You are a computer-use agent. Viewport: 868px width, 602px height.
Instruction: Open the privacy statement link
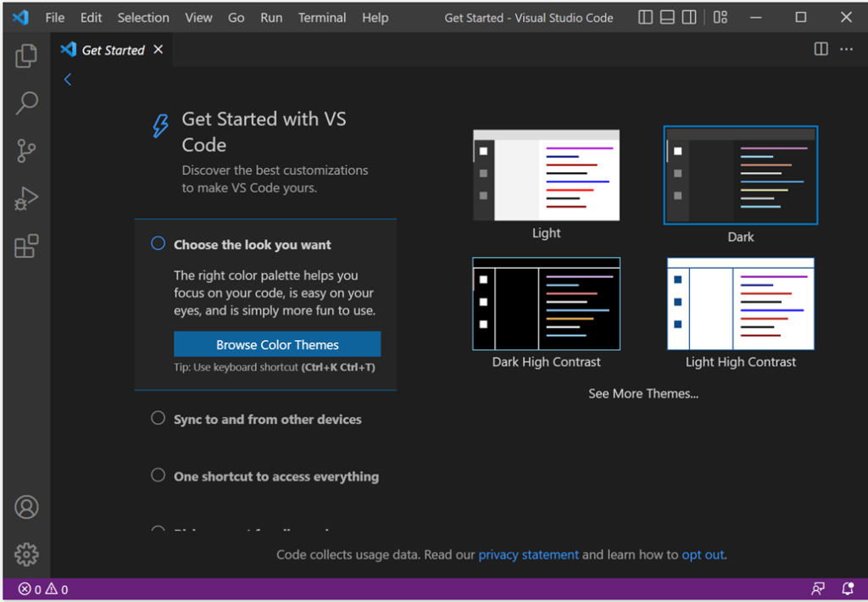(x=528, y=554)
